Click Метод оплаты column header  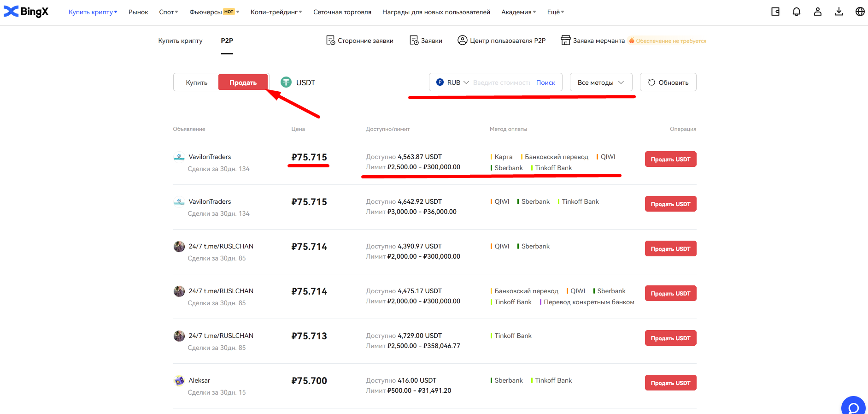[508, 129]
